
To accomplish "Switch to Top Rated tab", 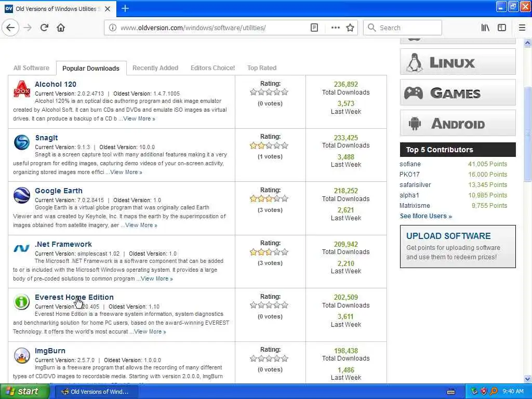I will point(262,68).
